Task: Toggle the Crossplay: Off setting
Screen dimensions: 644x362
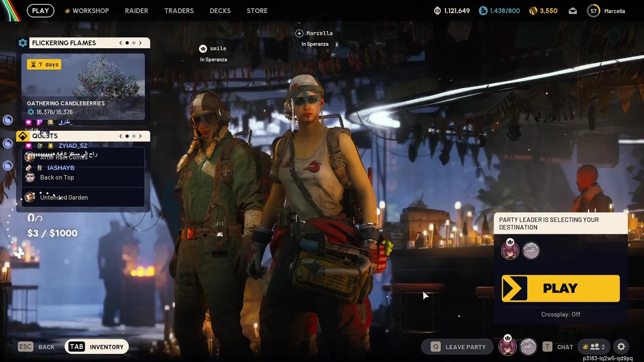Action: [x=560, y=314]
